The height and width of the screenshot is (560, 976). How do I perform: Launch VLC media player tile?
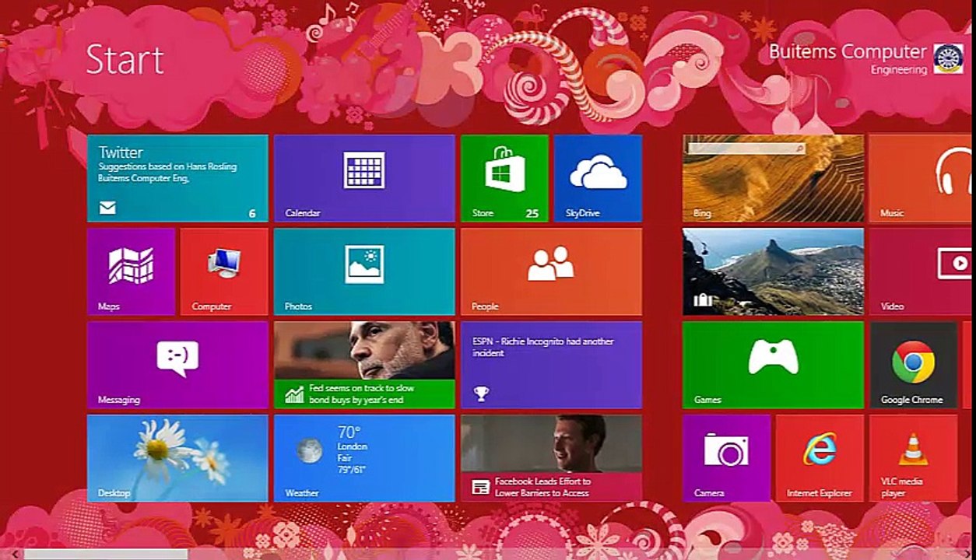pos(913,458)
